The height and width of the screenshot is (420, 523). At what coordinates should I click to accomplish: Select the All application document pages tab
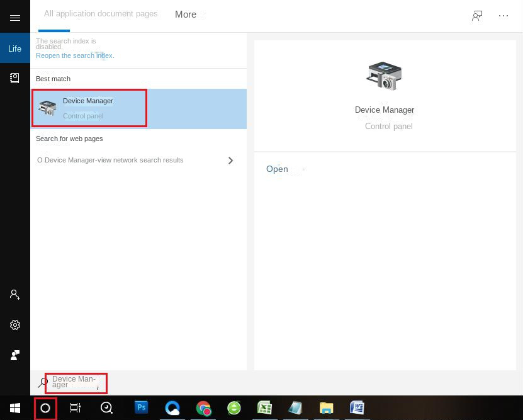click(x=100, y=13)
